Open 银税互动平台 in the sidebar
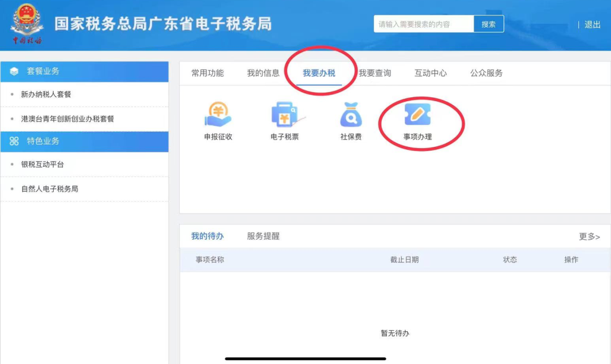This screenshot has width=611, height=364. [42, 164]
